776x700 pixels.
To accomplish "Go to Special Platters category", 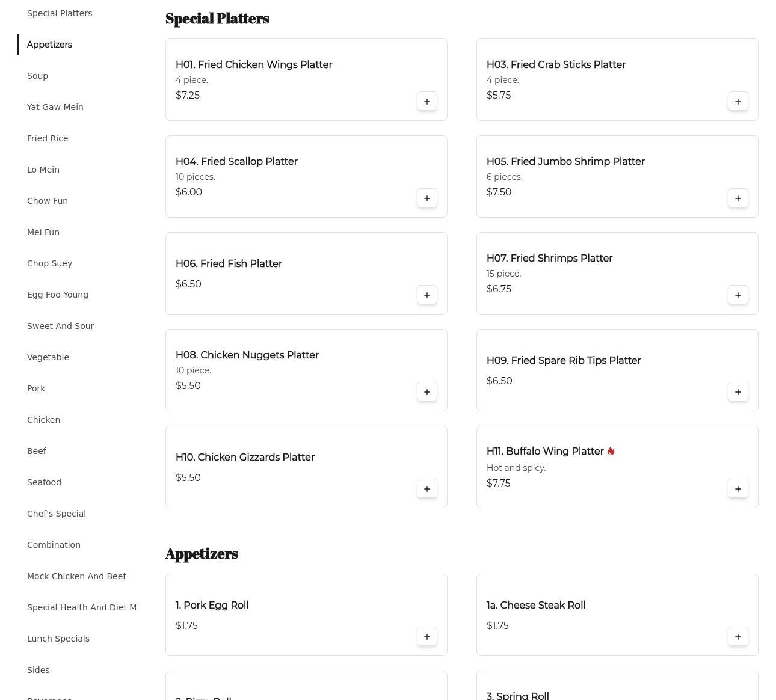I will pos(60,13).
